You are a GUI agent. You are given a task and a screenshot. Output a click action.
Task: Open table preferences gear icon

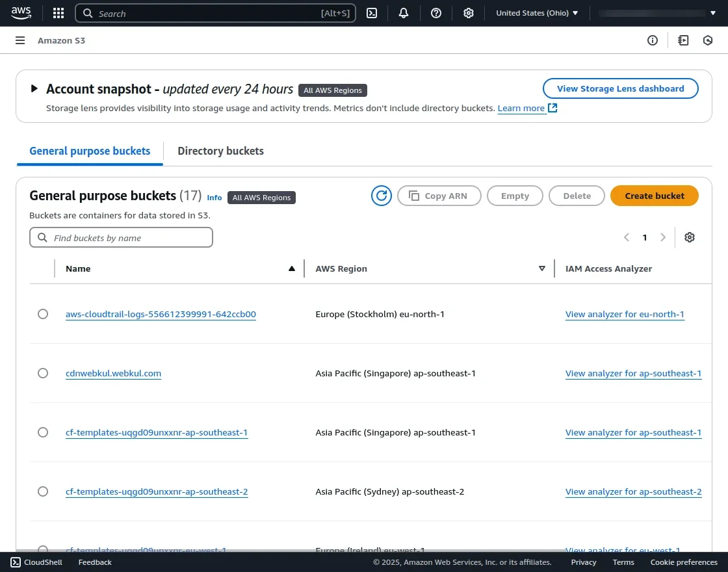coord(690,237)
